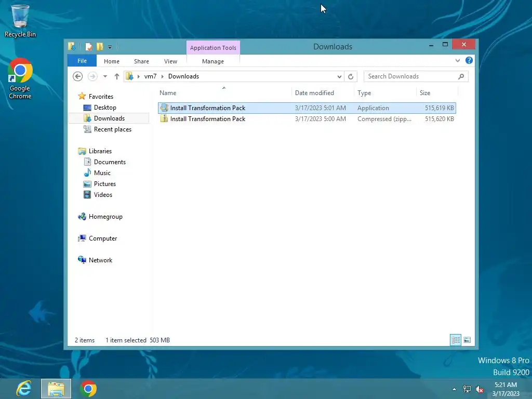Image resolution: width=532 pixels, height=399 pixels.
Task: Click the zipped folder file icon
Action: pyautogui.click(x=164, y=118)
